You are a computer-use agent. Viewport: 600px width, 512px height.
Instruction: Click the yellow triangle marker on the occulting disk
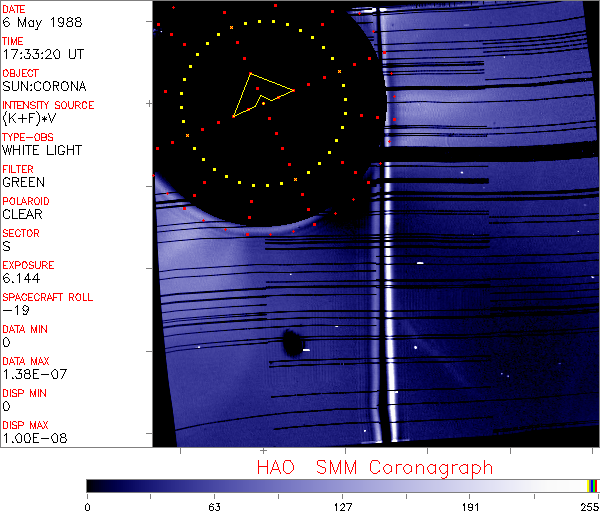(260, 95)
